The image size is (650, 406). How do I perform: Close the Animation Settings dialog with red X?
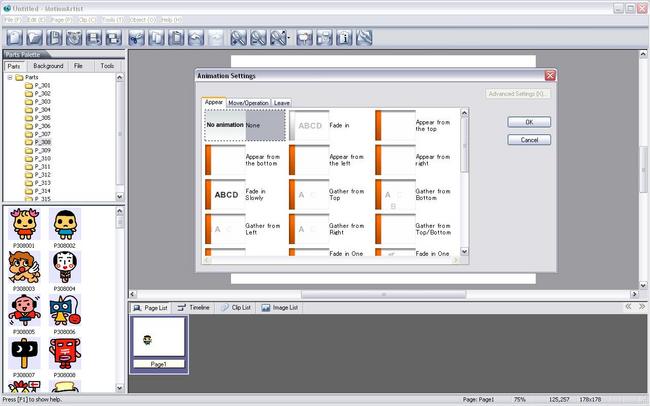click(x=550, y=75)
